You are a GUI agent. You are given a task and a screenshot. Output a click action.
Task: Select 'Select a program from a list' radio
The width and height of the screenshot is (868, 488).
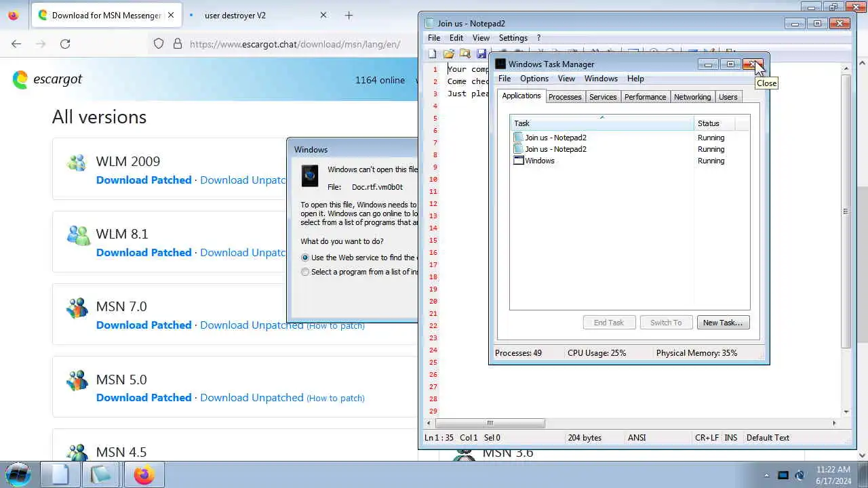pyautogui.click(x=305, y=272)
